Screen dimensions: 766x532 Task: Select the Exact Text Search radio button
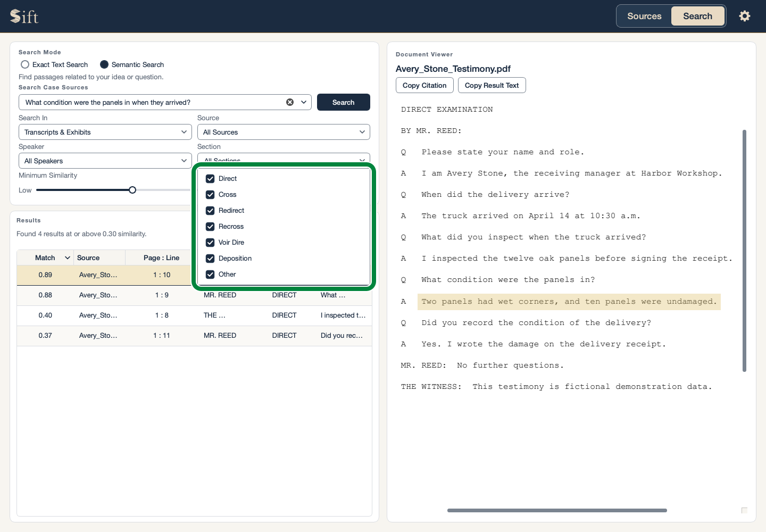(25, 64)
